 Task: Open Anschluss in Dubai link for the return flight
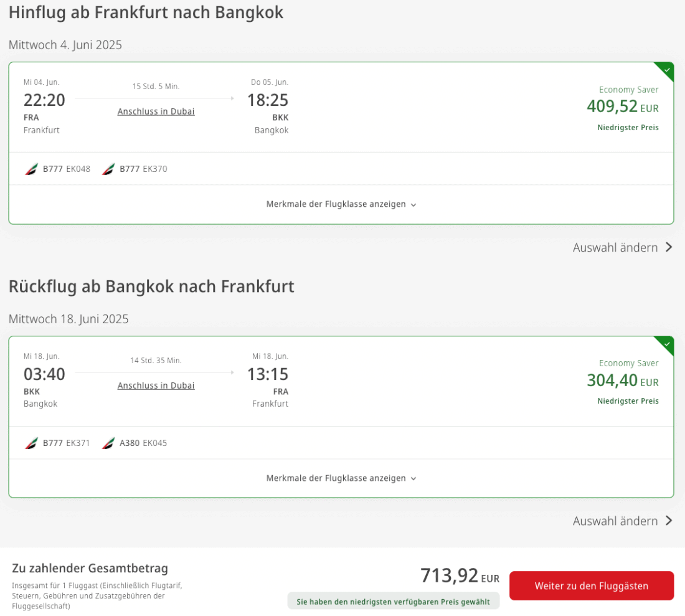[156, 386]
